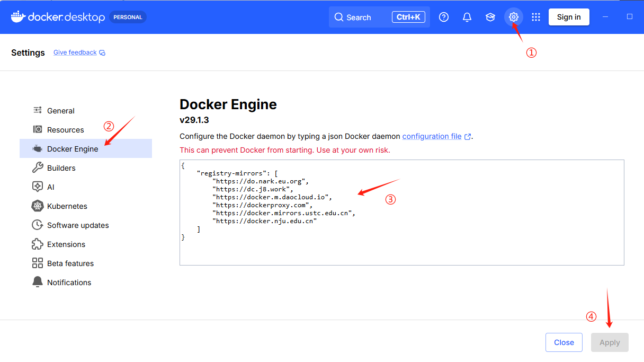Screen dimensions: 644x362
Task: Open the notifications bell in header
Action: [x=467, y=17]
